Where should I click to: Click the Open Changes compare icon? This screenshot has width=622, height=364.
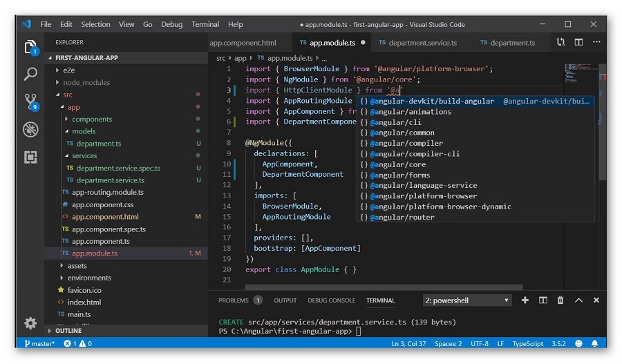click(560, 42)
